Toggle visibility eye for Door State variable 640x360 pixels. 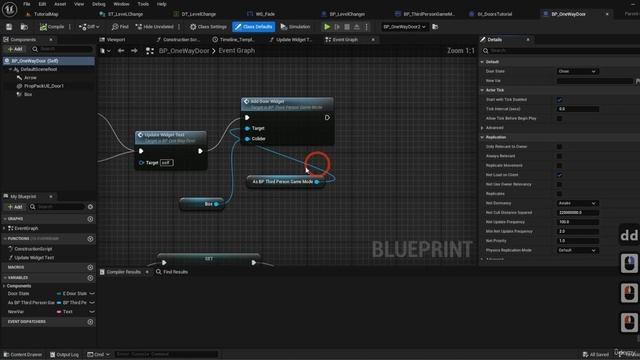point(92,293)
